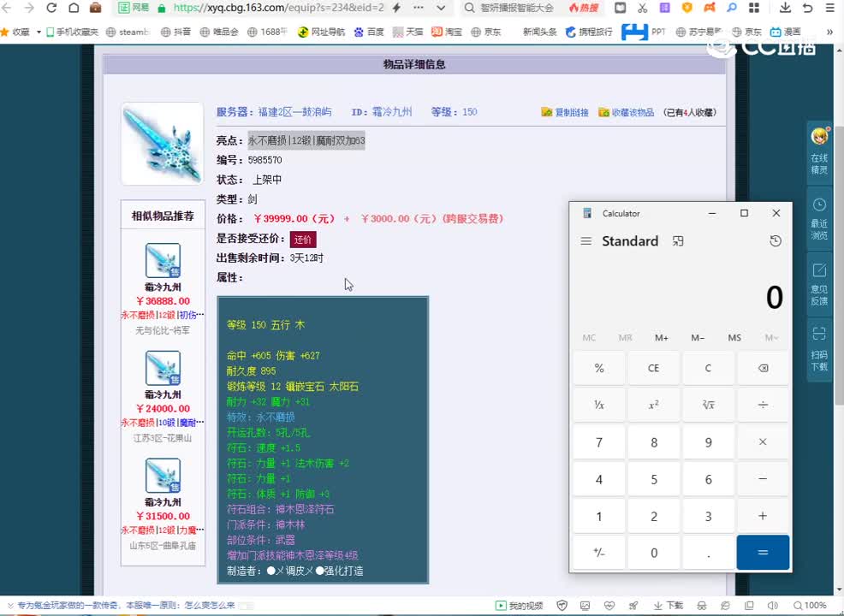Click the x² square key
844x616 pixels.
coord(653,406)
